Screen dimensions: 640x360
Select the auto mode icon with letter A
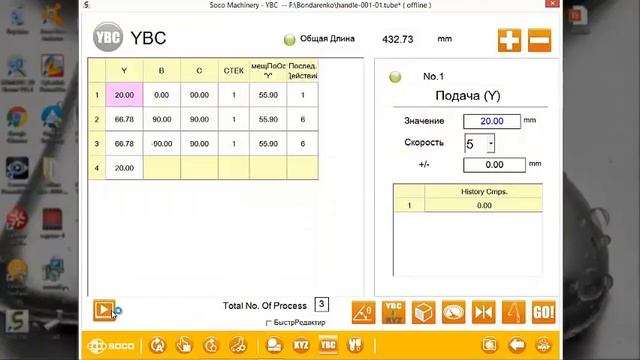tap(157, 345)
